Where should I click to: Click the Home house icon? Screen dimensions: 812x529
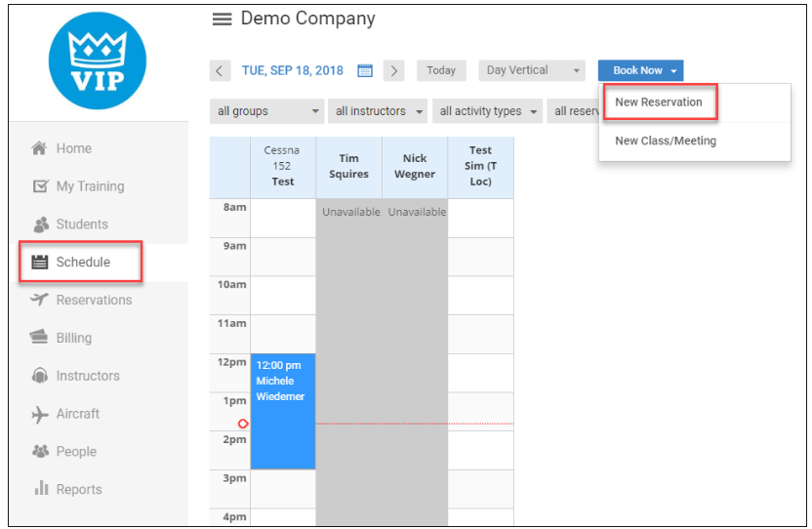[x=39, y=148]
